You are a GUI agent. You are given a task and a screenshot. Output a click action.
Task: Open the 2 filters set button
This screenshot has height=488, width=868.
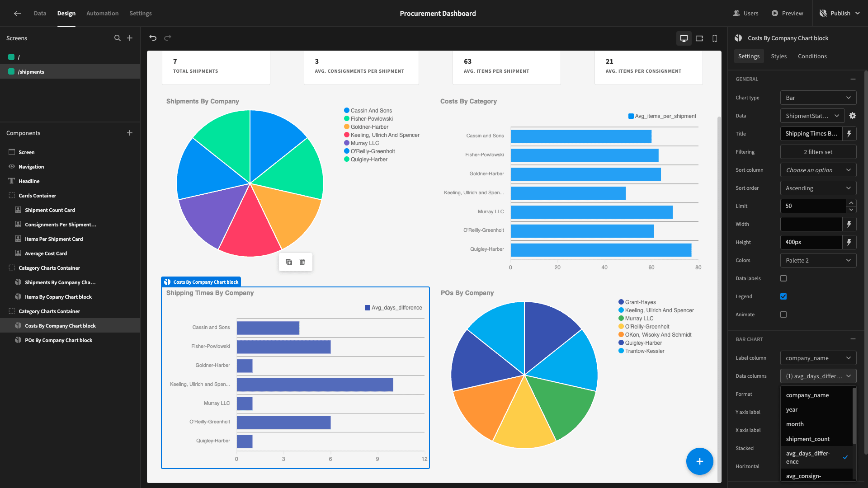point(818,152)
